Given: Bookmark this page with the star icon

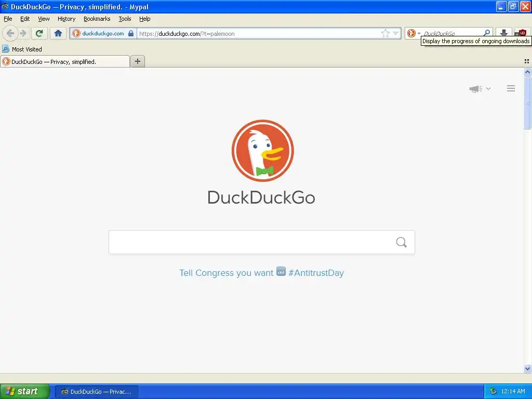Looking at the screenshot, I should 385,33.
